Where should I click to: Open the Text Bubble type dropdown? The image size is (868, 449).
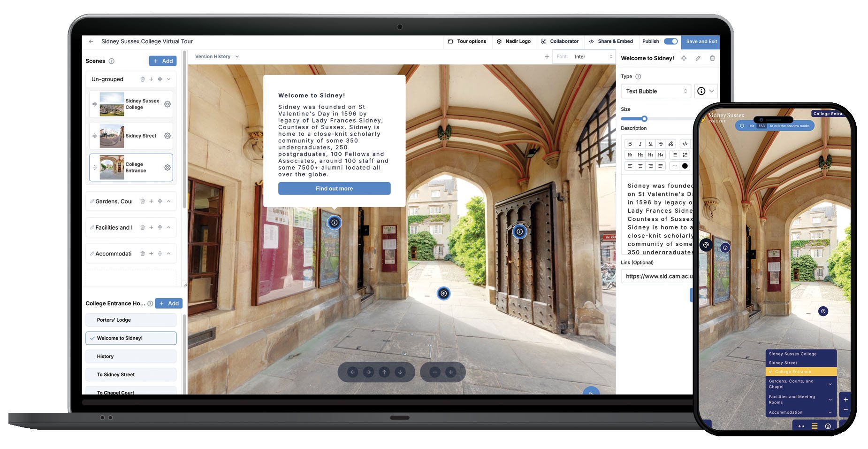click(655, 91)
